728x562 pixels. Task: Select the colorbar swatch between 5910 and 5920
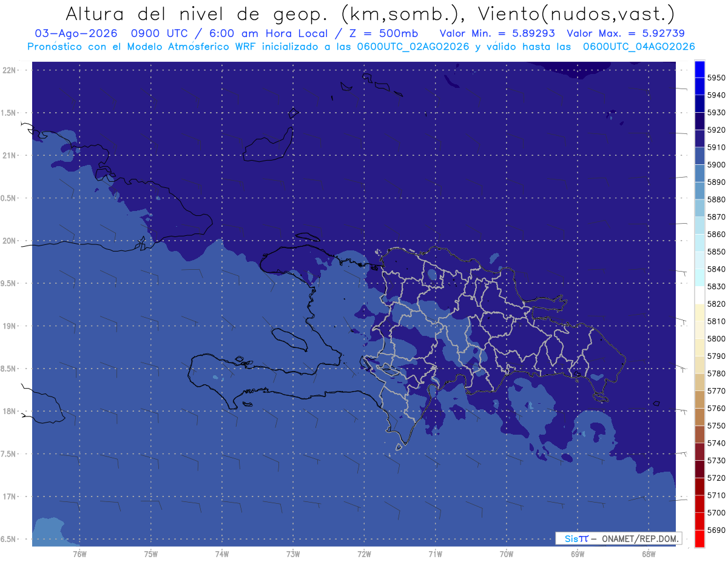699,139
